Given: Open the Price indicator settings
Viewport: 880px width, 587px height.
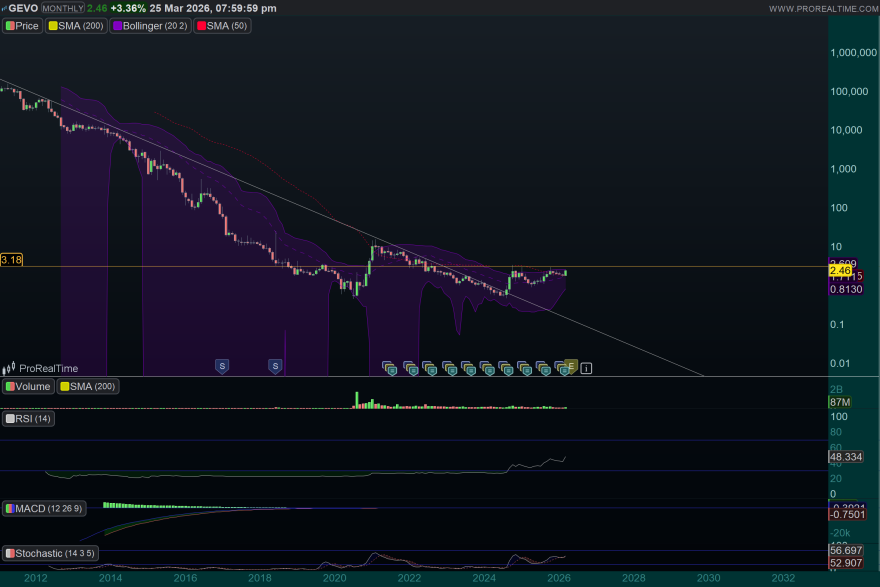Looking at the screenshot, I should (x=23, y=26).
